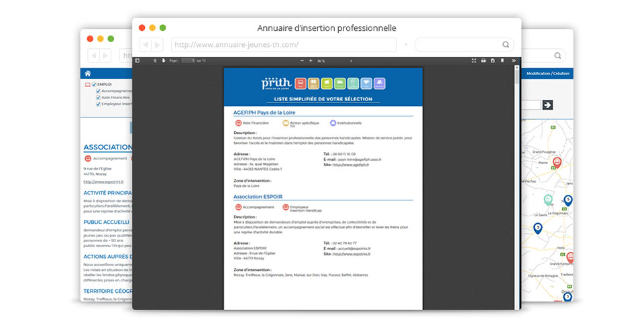This screenshot has height=335, width=644.
Task: Click the prith Pays de la Loire logo
Action: 276,83
